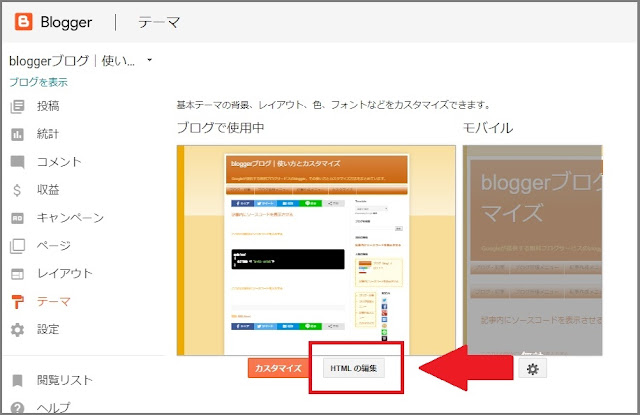
Task: Click the 収益 dollar sign icon
Action: 17,190
